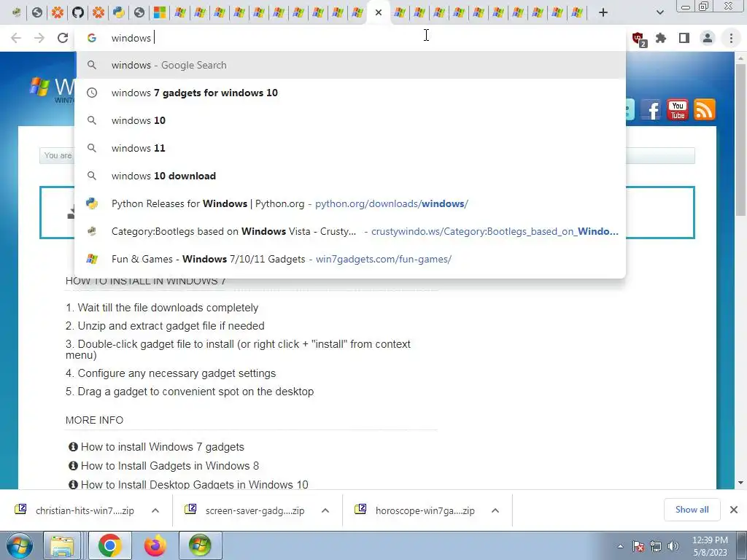Launch Firefox from the taskbar
The width and height of the screenshot is (747, 560).
click(156, 545)
